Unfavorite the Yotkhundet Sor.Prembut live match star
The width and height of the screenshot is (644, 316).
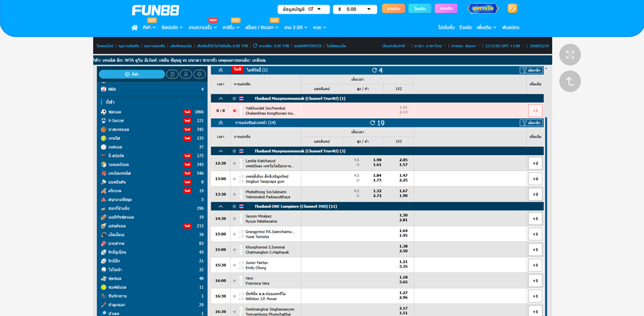(x=234, y=111)
